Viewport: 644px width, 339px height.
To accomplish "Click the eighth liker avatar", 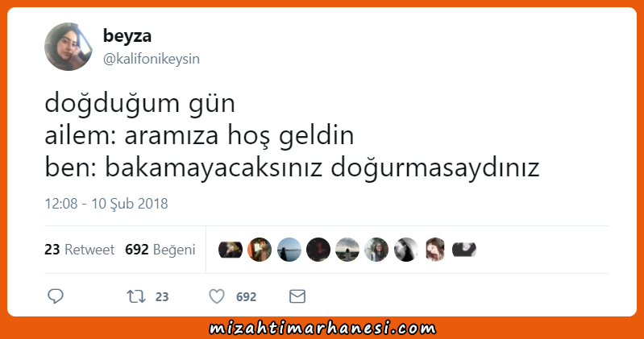I will 435,250.
